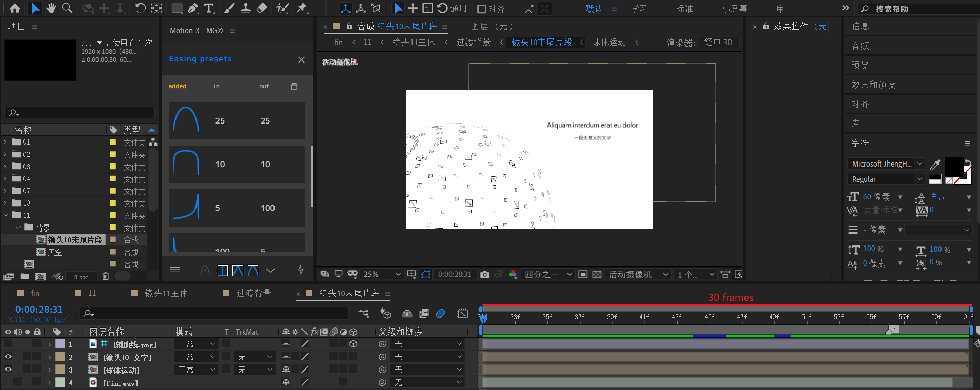Open the composition mini-flowchart icon in timeline
The height and width of the screenshot is (390, 980).
pyautogui.click(x=364, y=313)
